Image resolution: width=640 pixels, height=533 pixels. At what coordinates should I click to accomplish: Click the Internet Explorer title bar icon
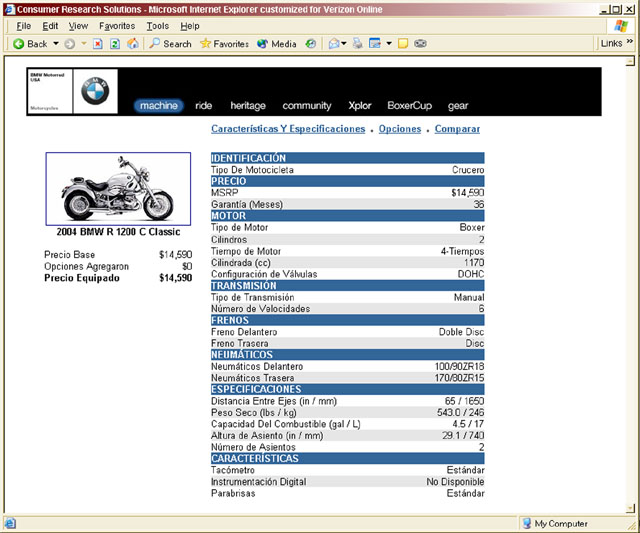click(x=9, y=9)
